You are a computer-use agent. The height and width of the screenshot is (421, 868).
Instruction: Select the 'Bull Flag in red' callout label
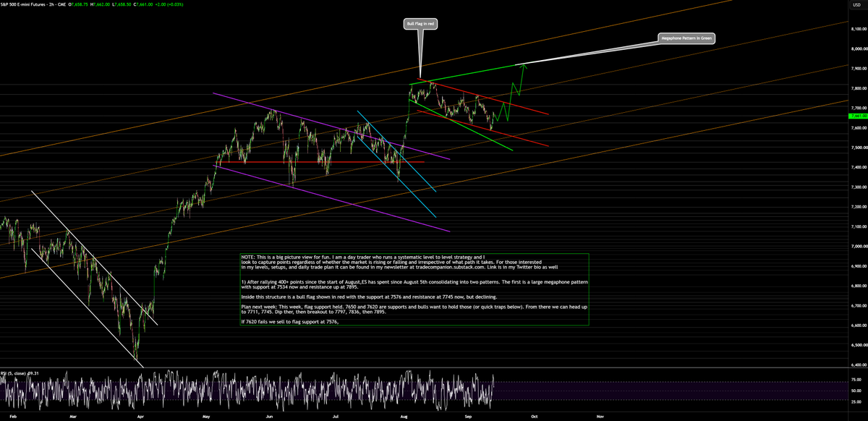(x=420, y=24)
